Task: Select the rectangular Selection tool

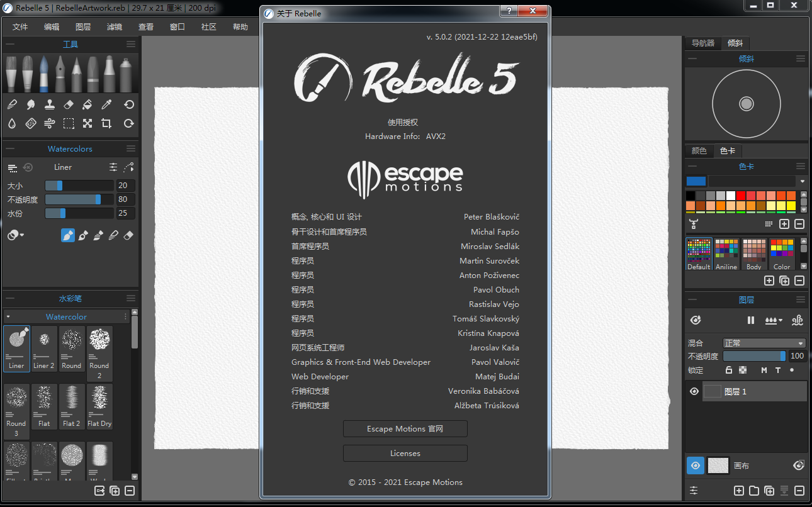Action: click(x=69, y=123)
